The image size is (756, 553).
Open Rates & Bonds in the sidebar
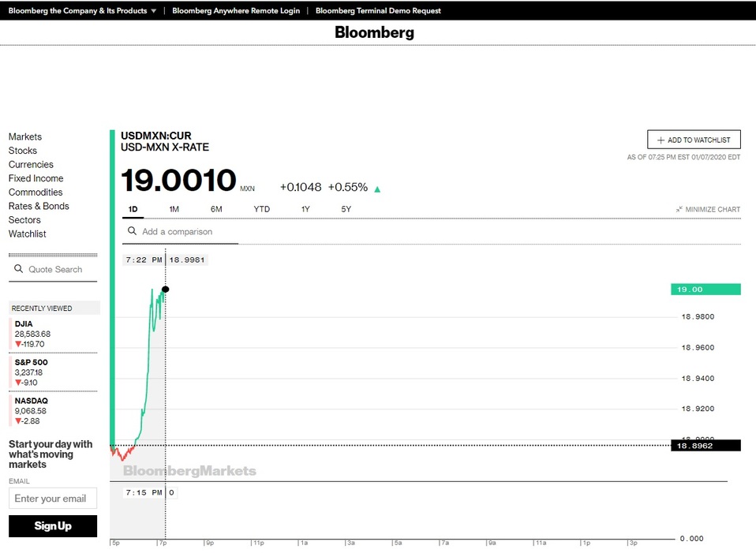pos(39,206)
